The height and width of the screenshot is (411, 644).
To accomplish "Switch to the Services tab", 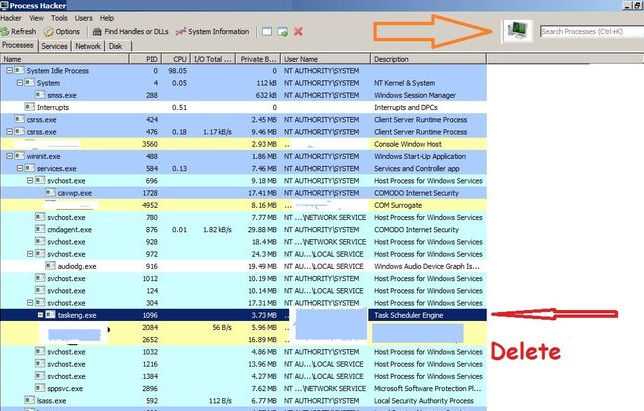I will point(54,46).
